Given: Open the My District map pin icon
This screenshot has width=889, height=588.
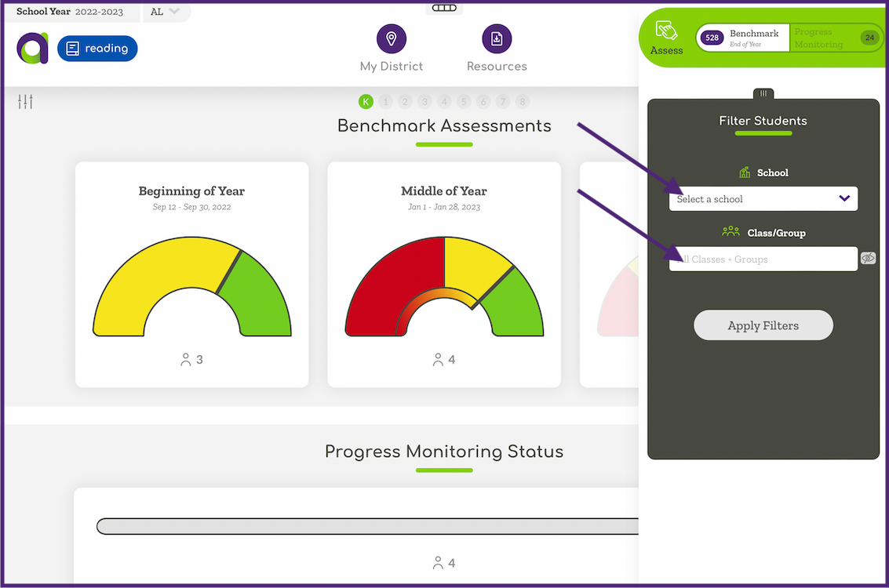Looking at the screenshot, I should pyautogui.click(x=391, y=37).
